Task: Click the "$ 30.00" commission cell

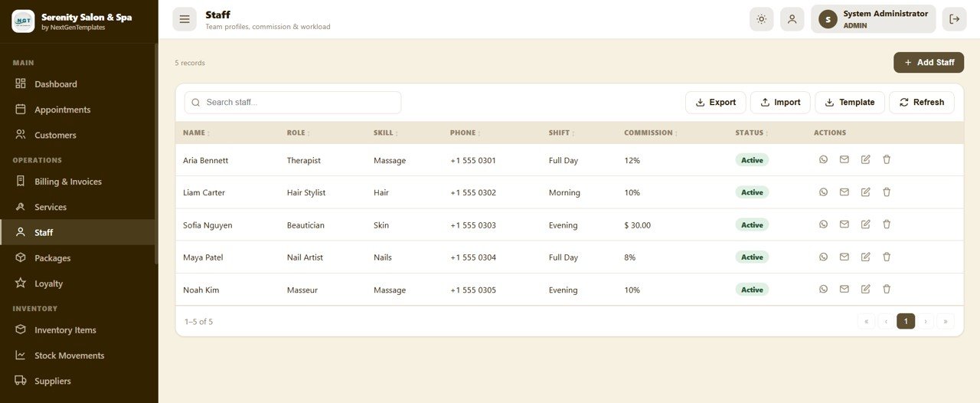Action: (x=637, y=225)
